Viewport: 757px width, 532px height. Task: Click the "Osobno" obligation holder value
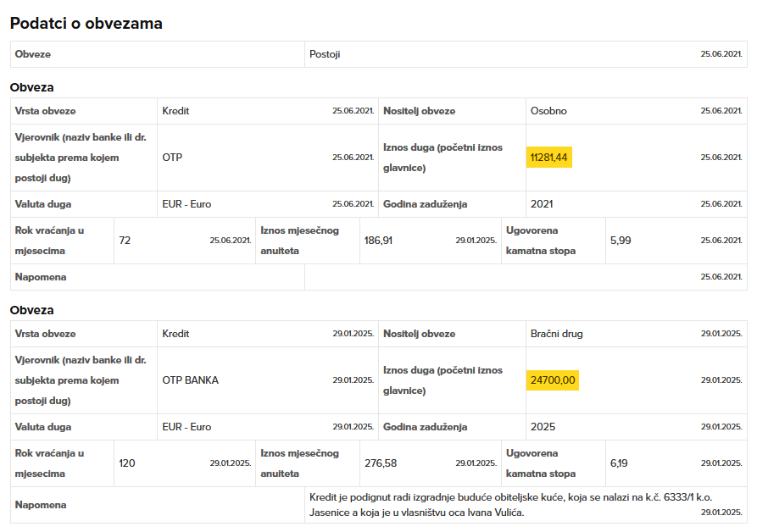(x=548, y=111)
